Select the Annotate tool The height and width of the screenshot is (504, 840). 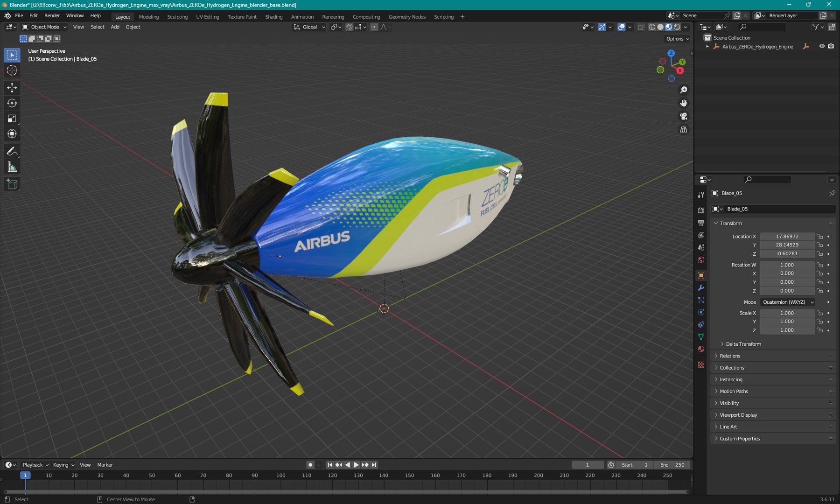pos(12,152)
